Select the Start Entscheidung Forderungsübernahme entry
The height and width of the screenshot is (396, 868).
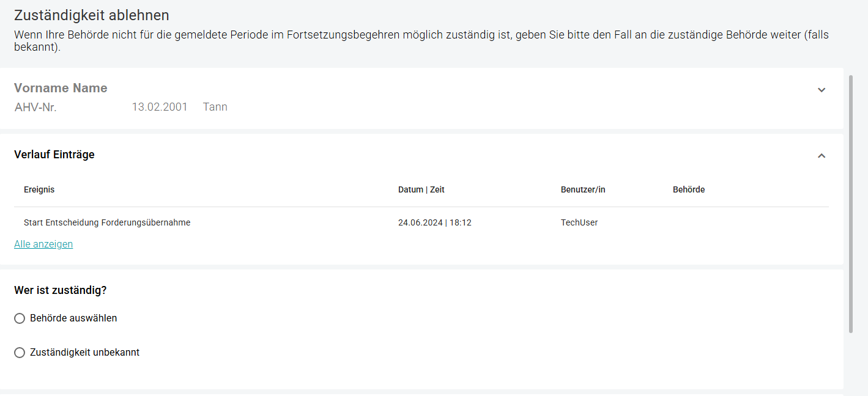click(107, 222)
